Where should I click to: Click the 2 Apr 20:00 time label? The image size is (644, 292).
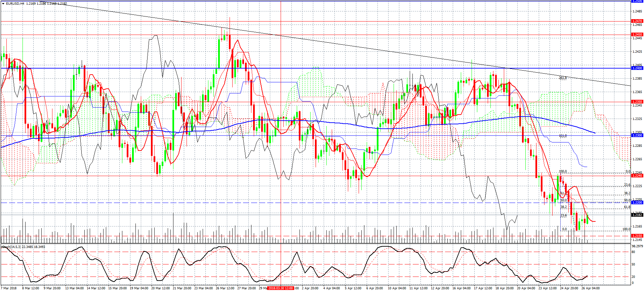(x=310, y=288)
